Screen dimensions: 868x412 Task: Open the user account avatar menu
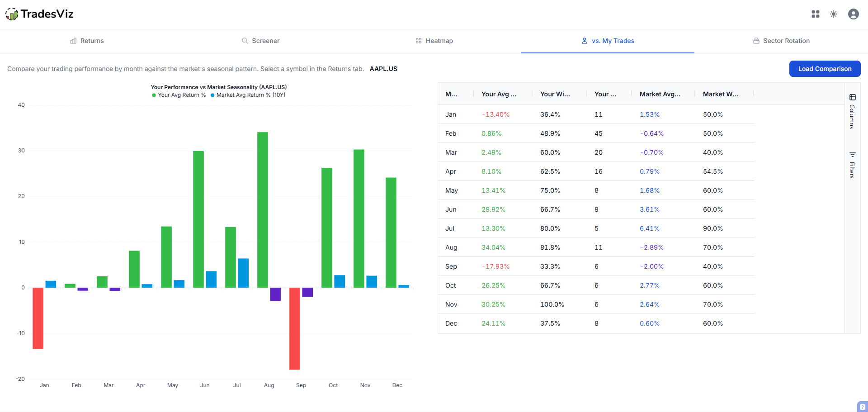tap(854, 14)
